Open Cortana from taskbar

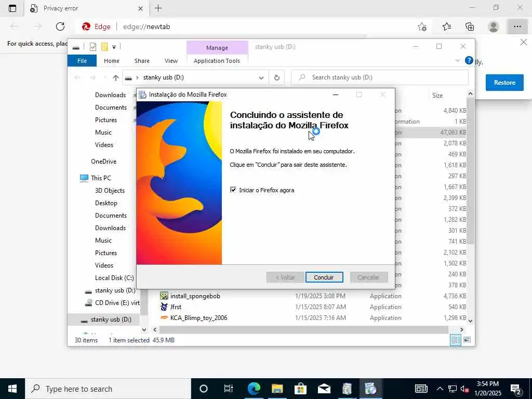[204, 389]
